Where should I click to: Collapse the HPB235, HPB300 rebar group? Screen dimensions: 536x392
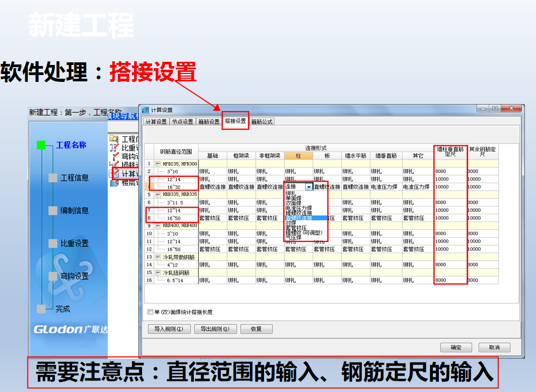(157, 164)
